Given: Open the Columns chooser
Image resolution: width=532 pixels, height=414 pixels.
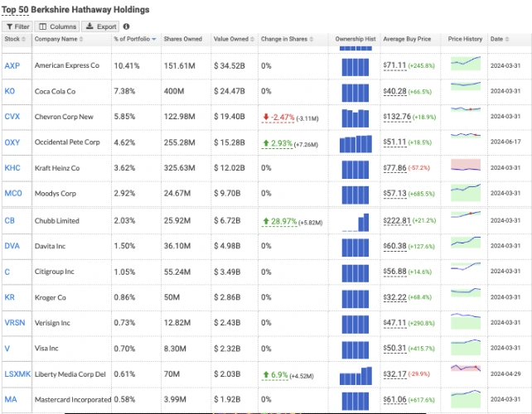Looking at the screenshot, I should click(57, 26).
